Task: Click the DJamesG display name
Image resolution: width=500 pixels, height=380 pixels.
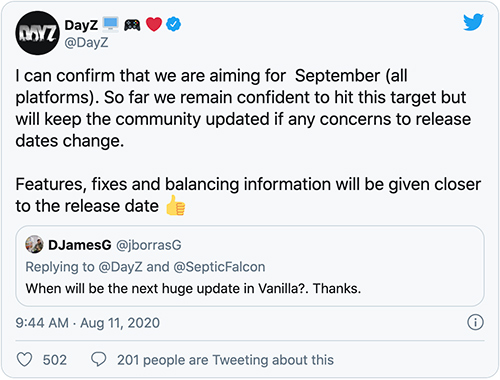Action: coord(80,245)
